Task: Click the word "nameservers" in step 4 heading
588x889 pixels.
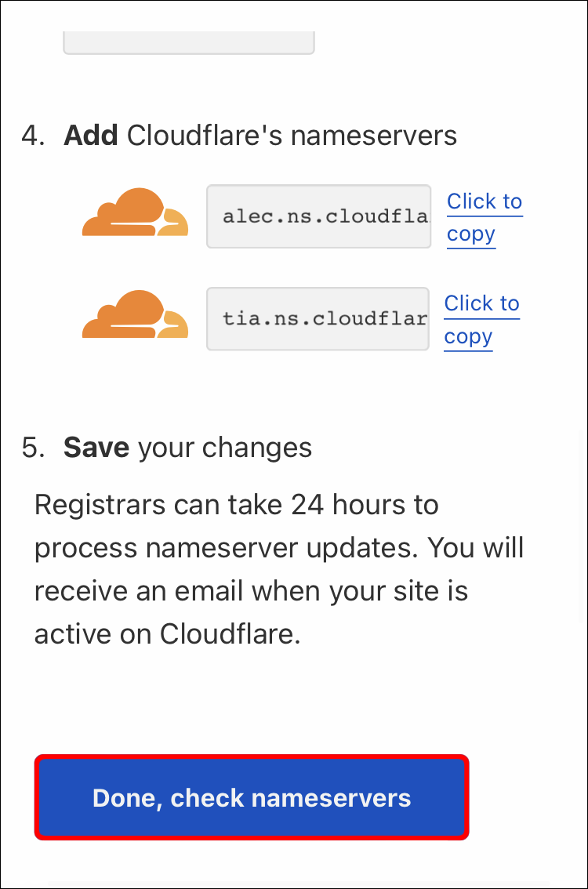Action: tap(373, 136)
